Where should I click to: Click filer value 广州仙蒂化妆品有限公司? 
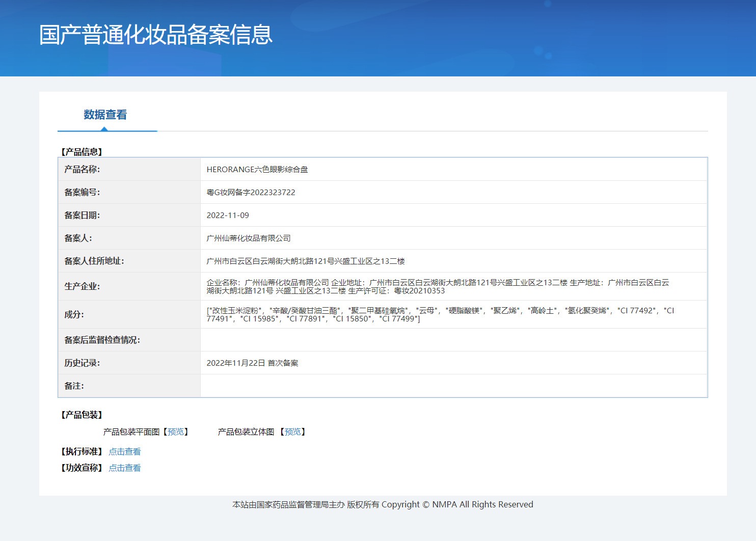click(x=249, y=238)
